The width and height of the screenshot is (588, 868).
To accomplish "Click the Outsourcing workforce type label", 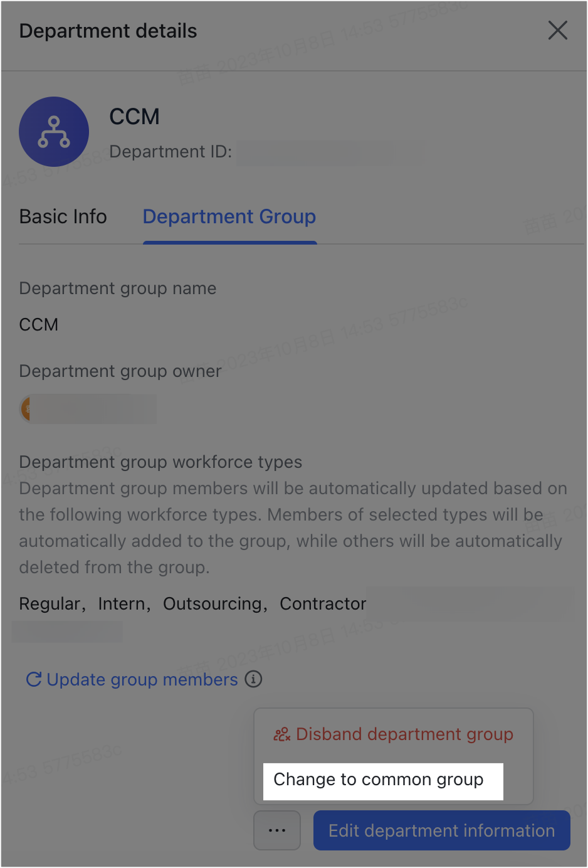I will [x=211, y=603].
